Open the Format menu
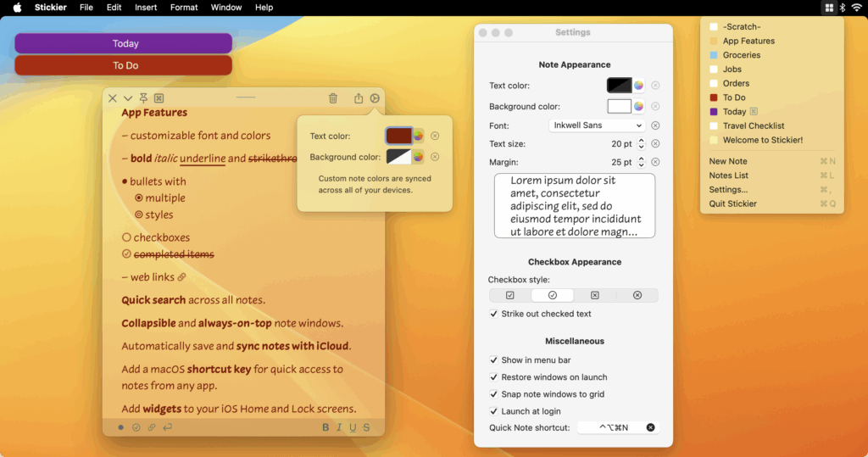 point(184,7)
